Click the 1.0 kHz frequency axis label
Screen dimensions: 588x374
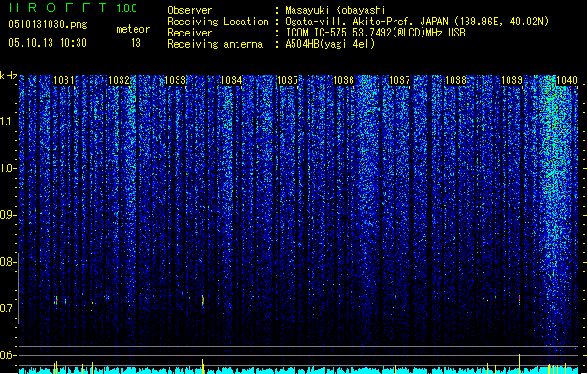click(x=7, y=168)
